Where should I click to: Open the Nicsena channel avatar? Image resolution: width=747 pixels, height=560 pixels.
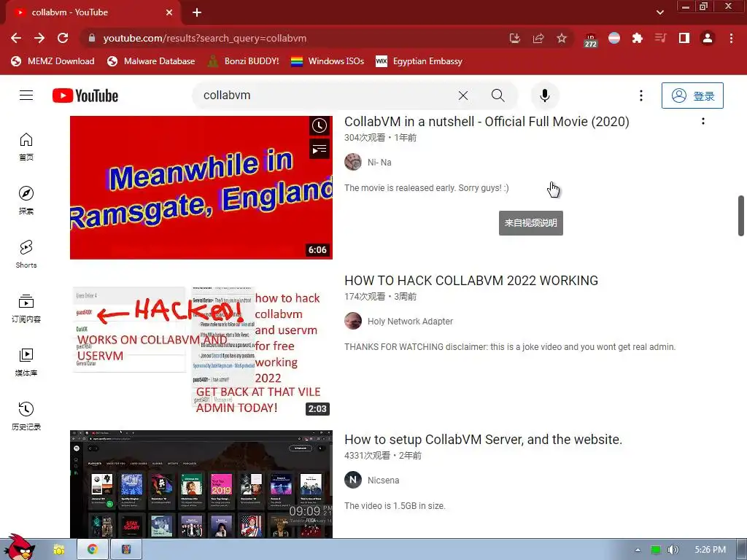pos(353,480)
